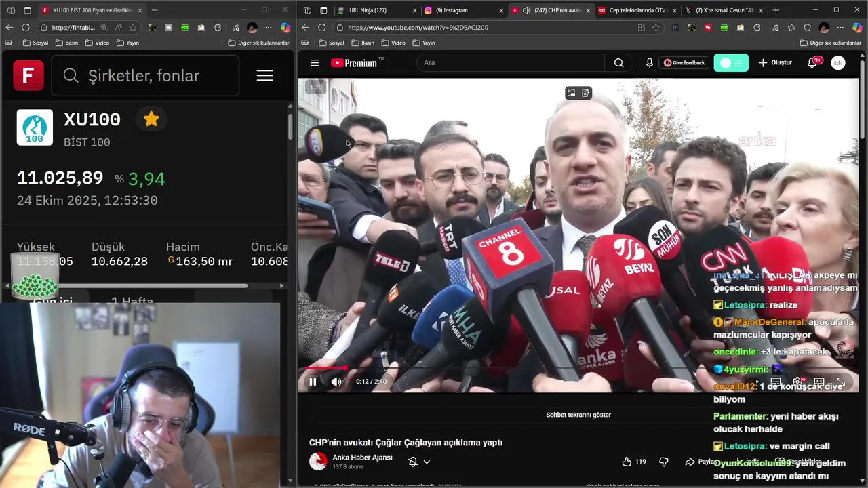Open video player settings gear
The image size is (868, 488).
point(797,382)
